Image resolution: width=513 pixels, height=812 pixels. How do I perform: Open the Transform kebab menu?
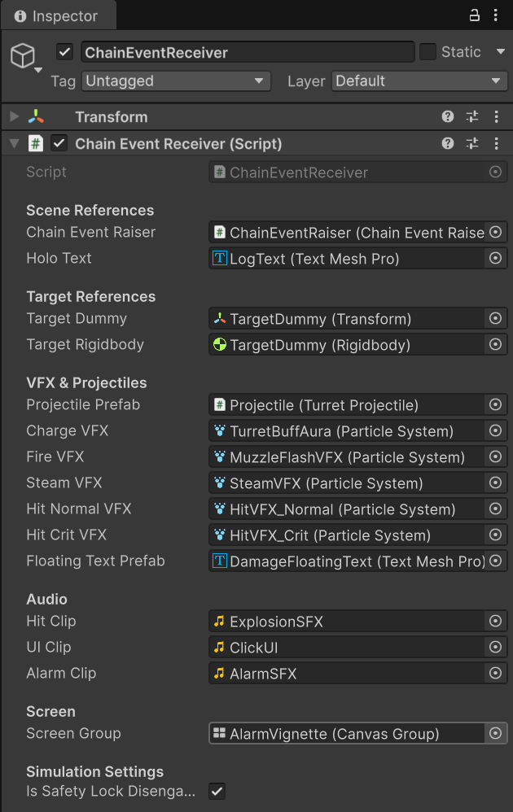pyautogui.click(x=497, y=116)
